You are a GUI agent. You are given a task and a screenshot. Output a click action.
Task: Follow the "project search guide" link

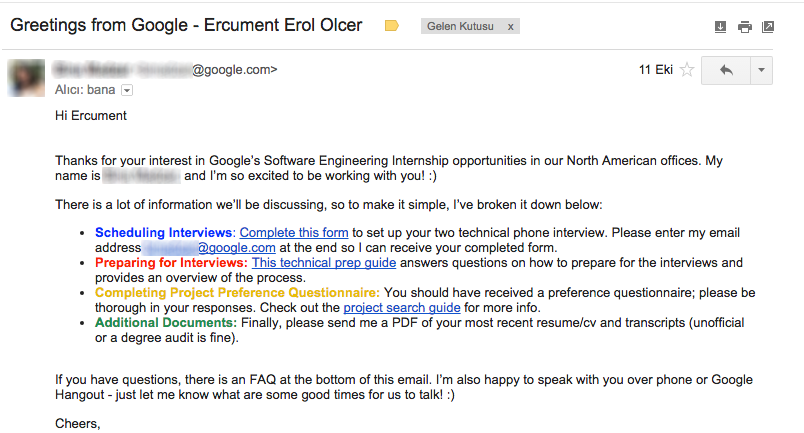click(x=402, y=308)
